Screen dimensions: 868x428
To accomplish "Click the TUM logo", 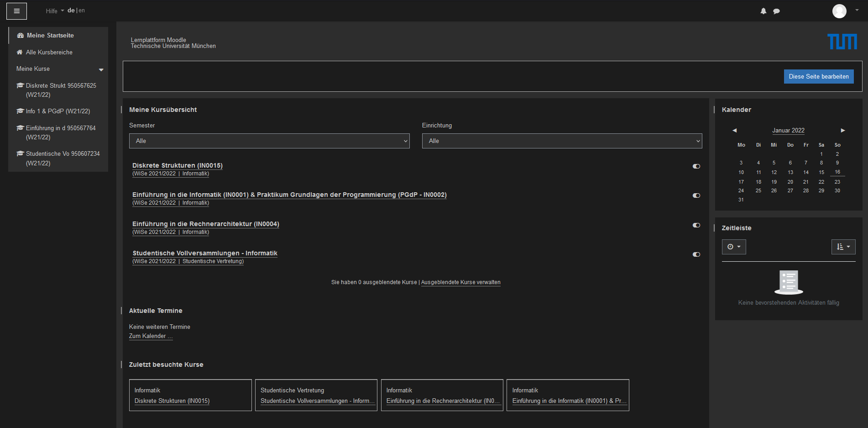I will (x=842, y=42).
